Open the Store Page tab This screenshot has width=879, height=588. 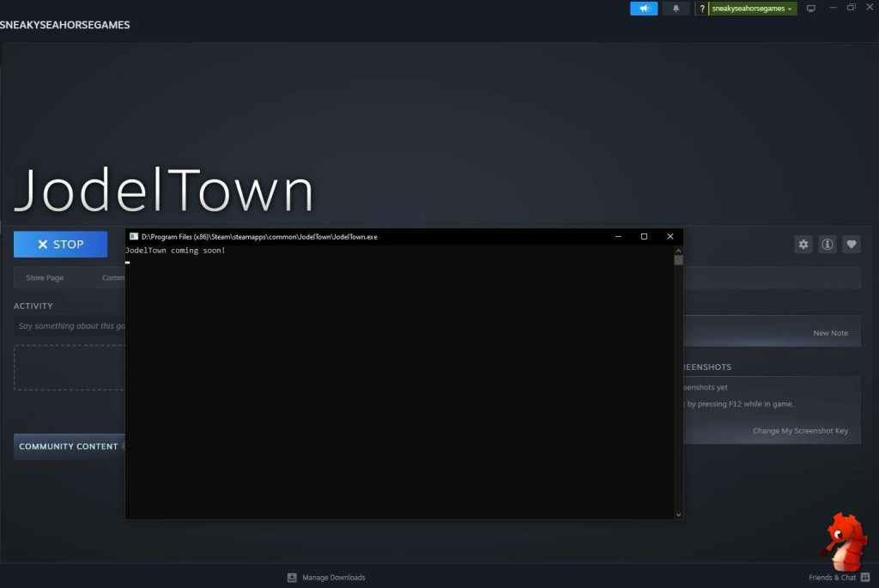(45, 278)
